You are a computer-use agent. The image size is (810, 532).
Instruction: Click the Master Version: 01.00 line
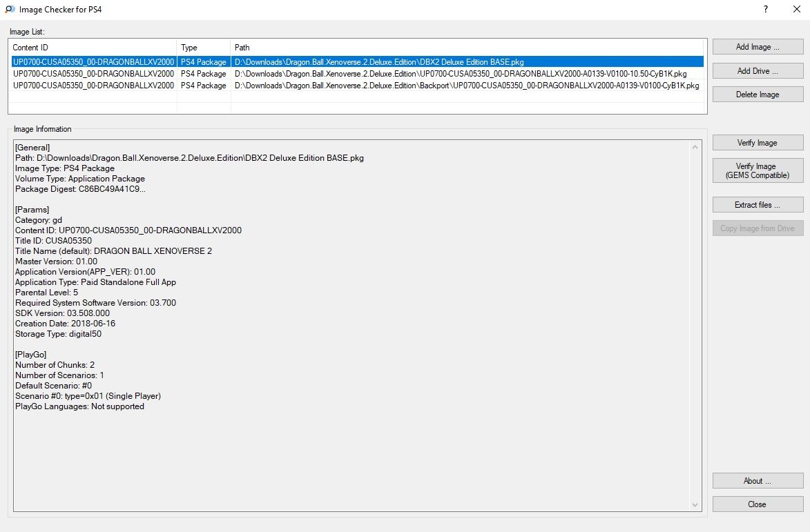57,262
